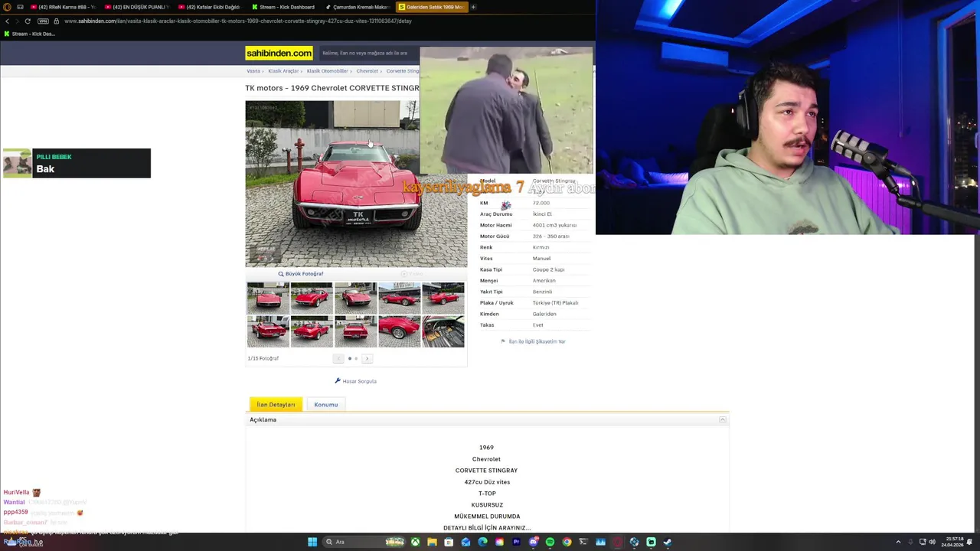Go back in the browser

tap(7, 21)
